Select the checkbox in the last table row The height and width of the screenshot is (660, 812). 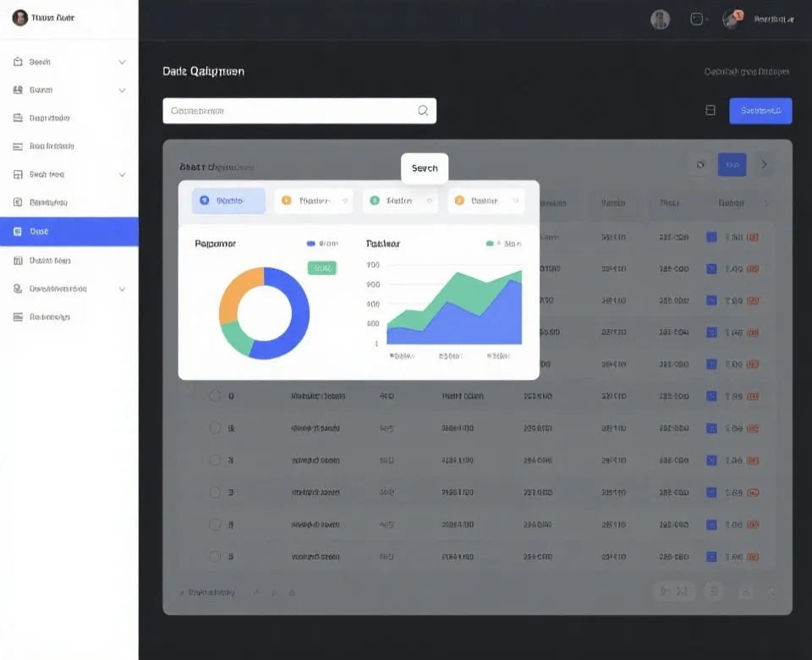[x=215, y=557]
